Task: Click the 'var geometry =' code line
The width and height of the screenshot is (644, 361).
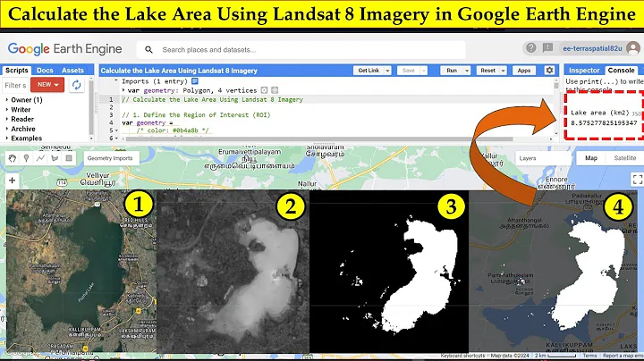Action: [148, 122]
